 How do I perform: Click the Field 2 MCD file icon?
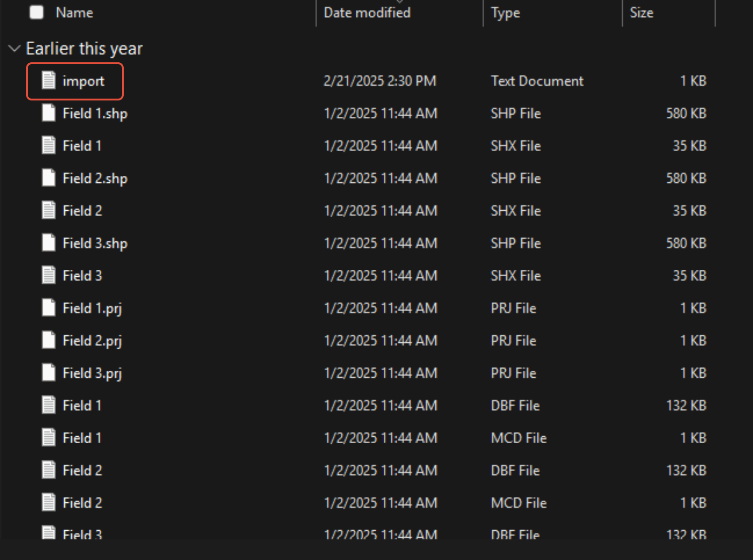(49, 503)
